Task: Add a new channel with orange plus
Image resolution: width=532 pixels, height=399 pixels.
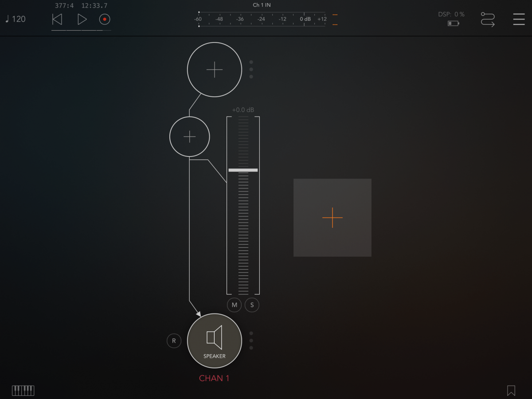Action: (332, 218)
